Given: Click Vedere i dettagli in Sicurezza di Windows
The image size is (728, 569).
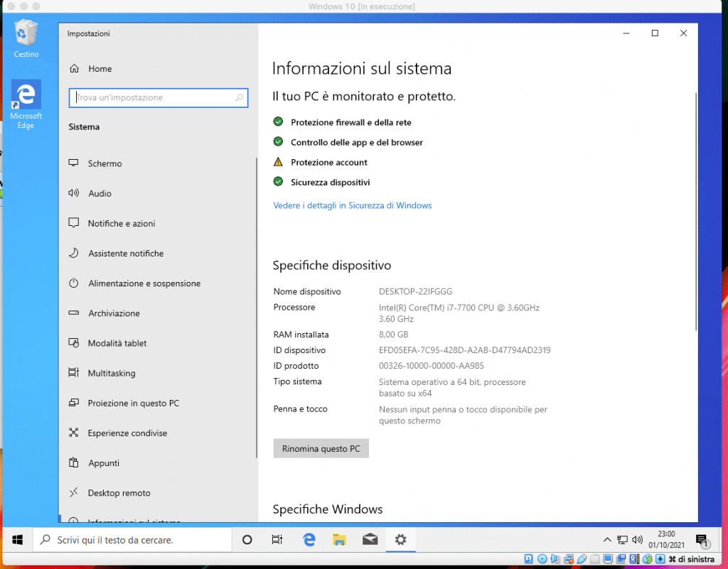Looking at the screenshot, I should pyautogui.click(x=353, y=205).
